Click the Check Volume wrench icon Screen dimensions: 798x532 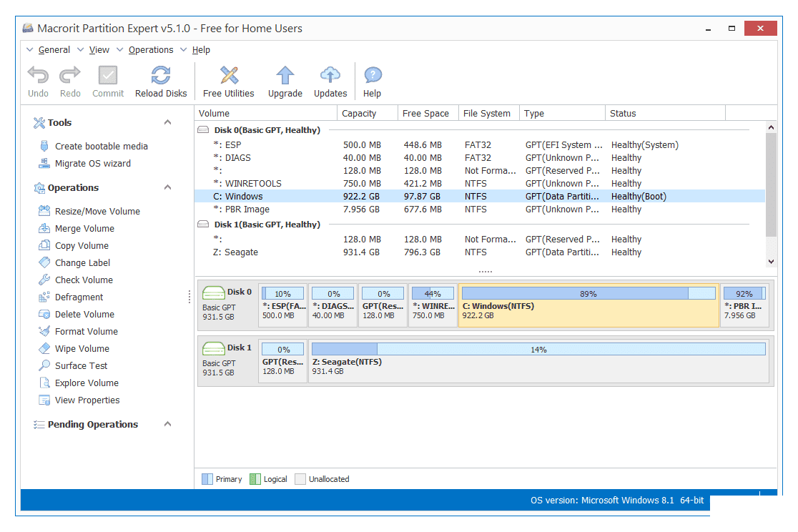44,280
